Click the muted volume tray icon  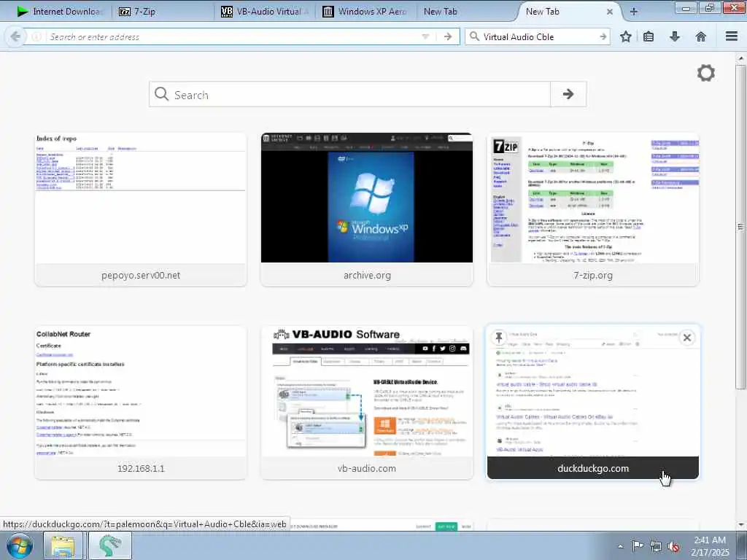pos(673,546)
